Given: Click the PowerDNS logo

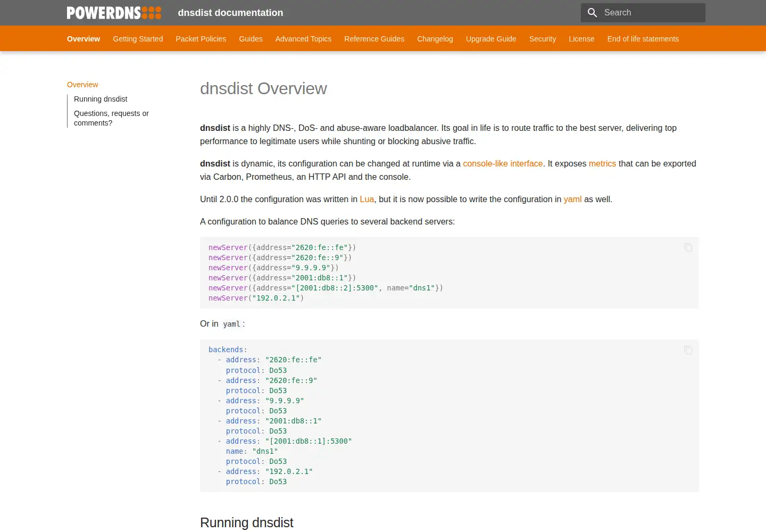Looking at the screenshot, I should (x=114, y=13).
